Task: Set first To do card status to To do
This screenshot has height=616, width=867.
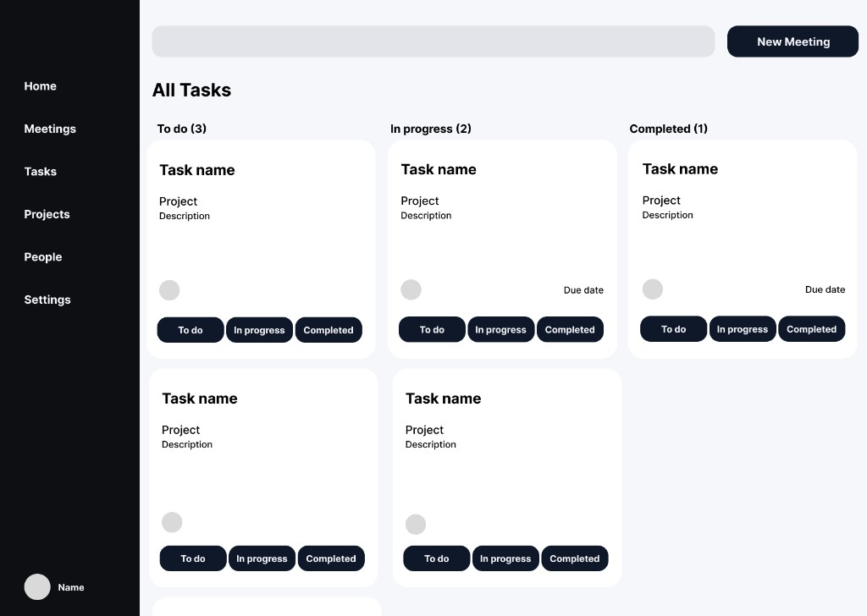Action: (x=191, y=330)
